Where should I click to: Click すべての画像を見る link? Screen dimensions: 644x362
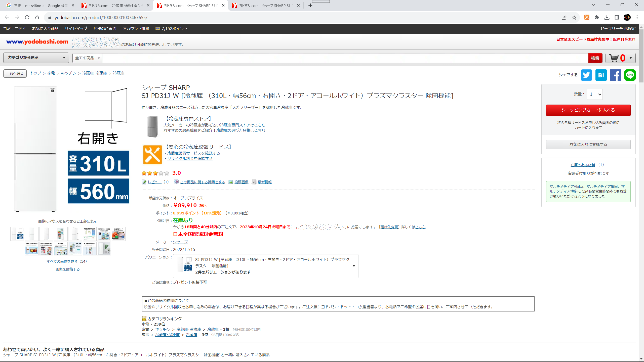pos(62,261)
